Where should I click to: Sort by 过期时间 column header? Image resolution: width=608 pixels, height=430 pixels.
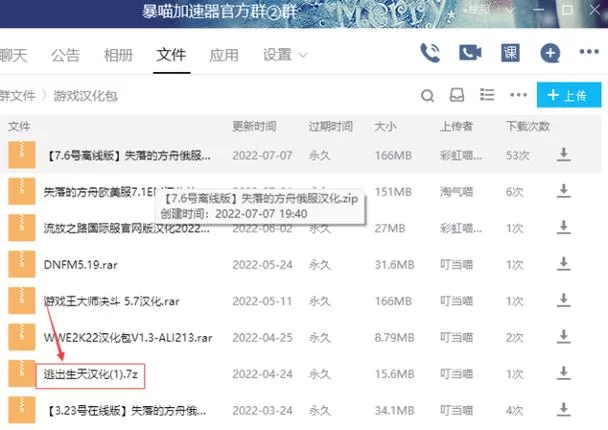331,126
